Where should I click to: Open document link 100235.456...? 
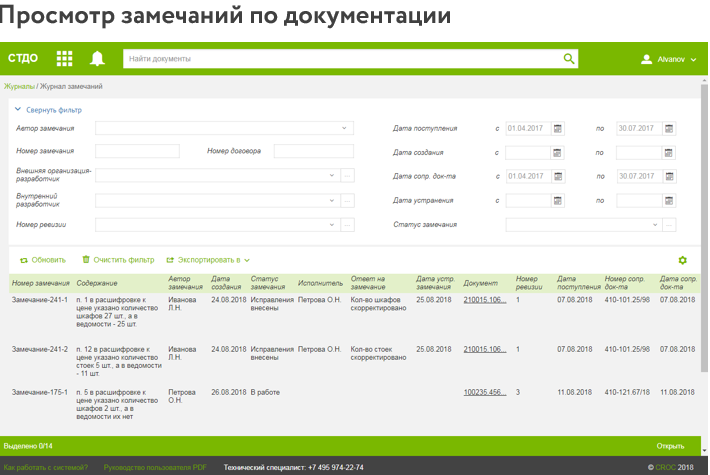tap(485, 392)
